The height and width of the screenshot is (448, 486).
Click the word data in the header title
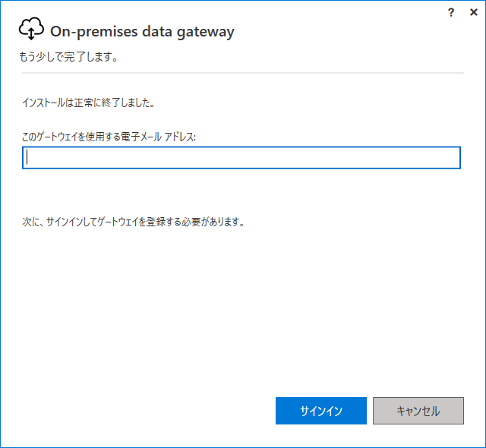pyautogui.click(x=157, y=32)
